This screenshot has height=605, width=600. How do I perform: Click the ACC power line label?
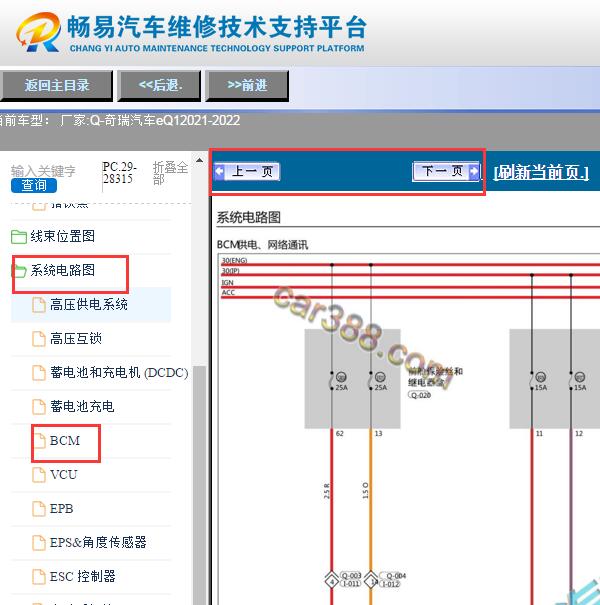(228, 292)
